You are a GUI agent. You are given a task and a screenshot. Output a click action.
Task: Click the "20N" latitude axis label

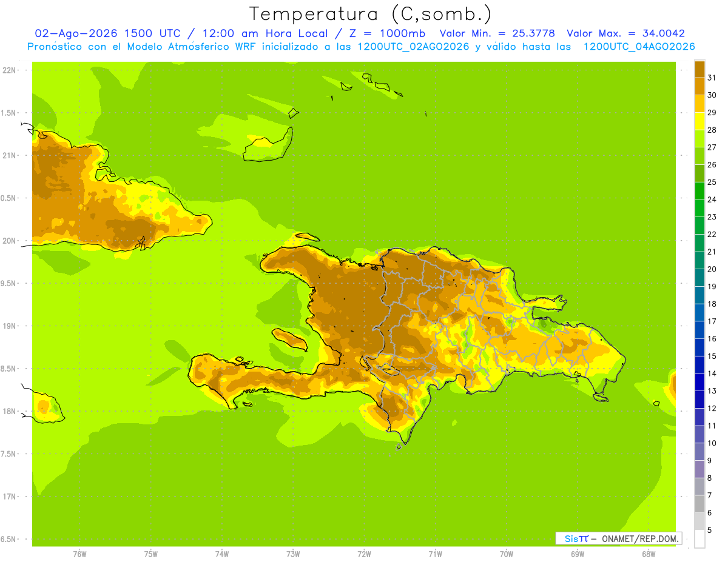click(10, 241)
